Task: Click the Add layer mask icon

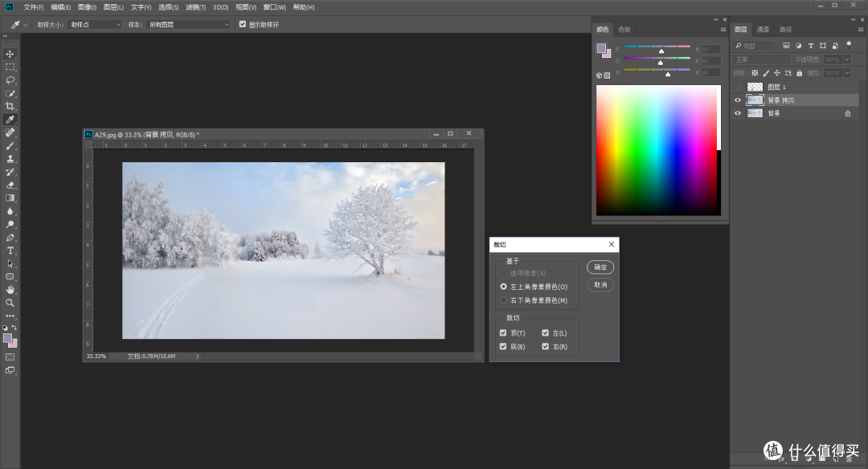Action: pos(795,459)
